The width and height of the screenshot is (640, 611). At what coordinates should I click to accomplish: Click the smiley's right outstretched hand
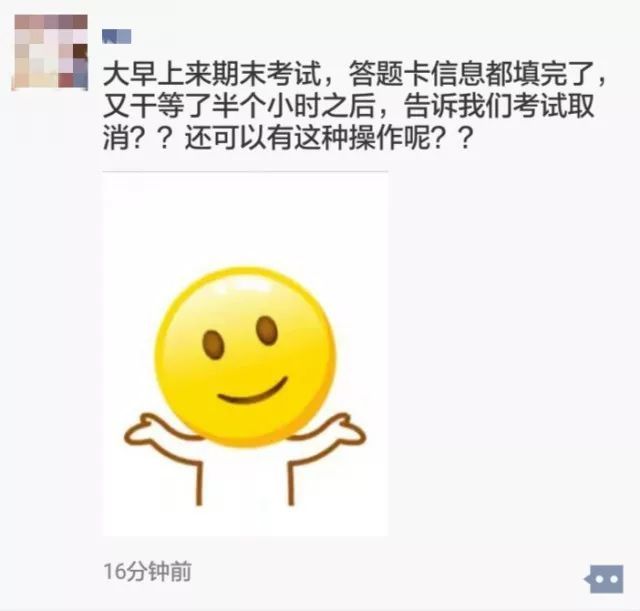pos(344,429)
